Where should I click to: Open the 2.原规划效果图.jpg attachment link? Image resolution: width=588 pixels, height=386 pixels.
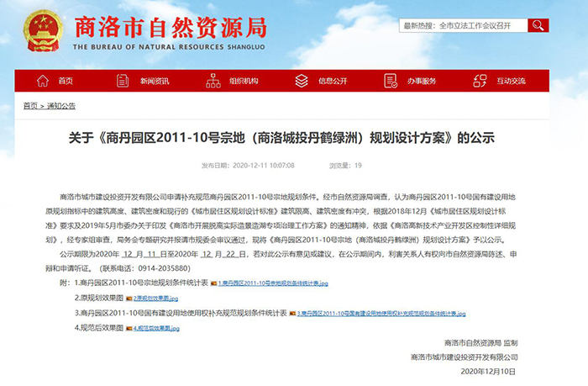pos(155,299)
